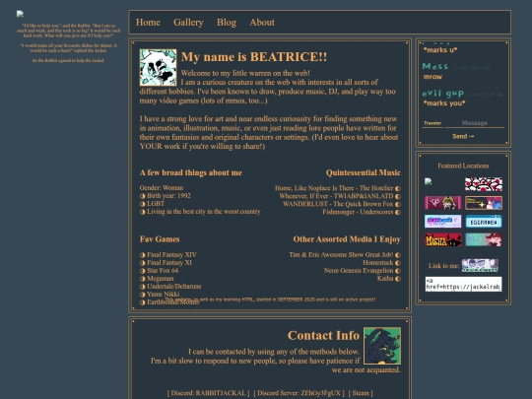This screenshot has height=399, width=532.
Task: Click the LGBT list item
Action: (153, 204)
